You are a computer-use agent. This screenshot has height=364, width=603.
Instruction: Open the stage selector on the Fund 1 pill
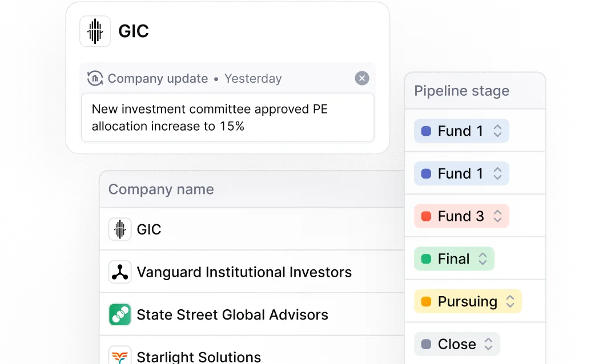pos(497,131)
